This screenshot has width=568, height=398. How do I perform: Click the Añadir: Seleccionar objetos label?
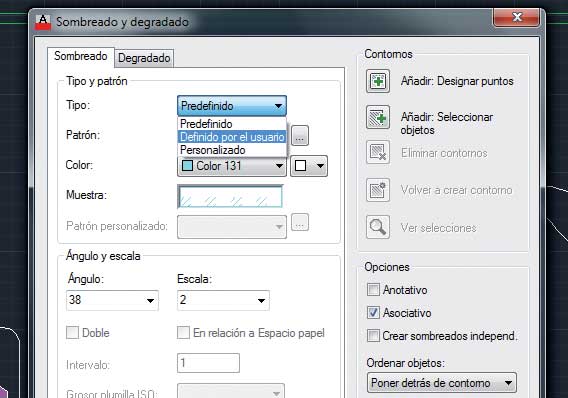447,123
